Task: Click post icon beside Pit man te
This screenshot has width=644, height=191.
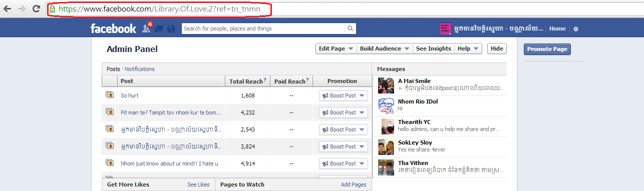Action: click(x=110, y=111)
